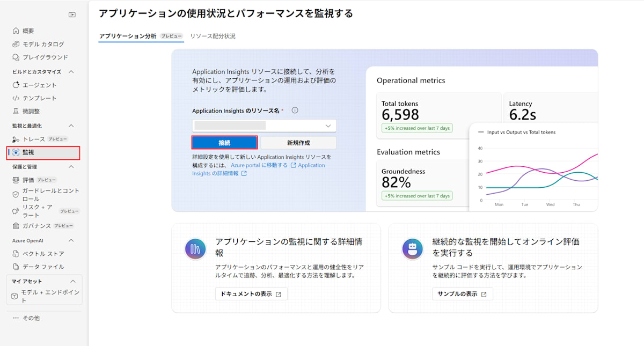Click the サンプルの表示 button
The height and width of the screenshot is (346, 644).
click(462, 294)
